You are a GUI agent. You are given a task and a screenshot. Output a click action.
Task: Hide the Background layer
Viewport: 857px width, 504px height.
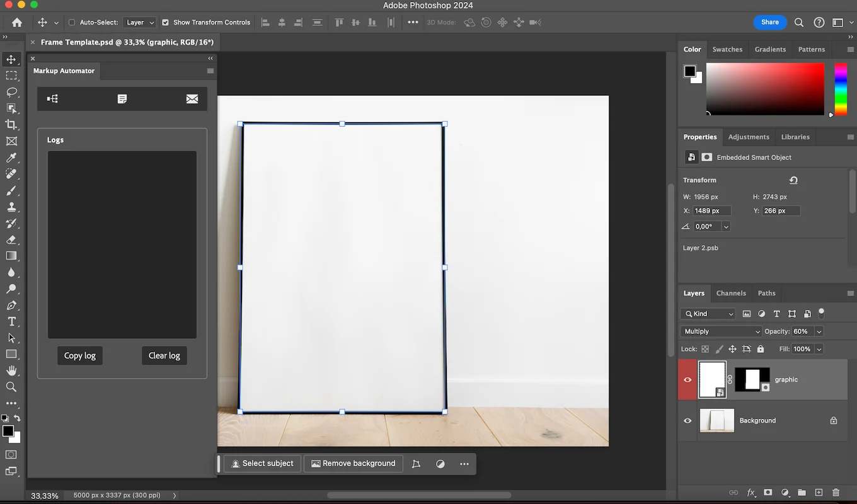coord(687,421)
